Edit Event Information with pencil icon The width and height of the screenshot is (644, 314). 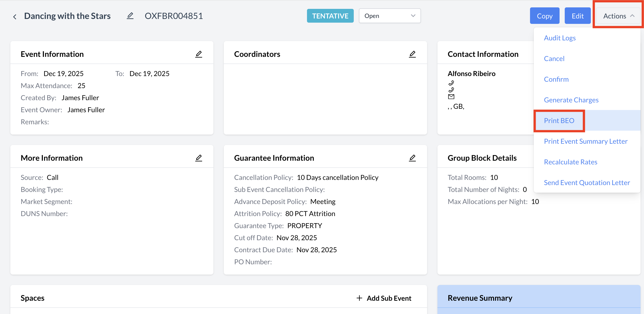[x=198, y=54]
